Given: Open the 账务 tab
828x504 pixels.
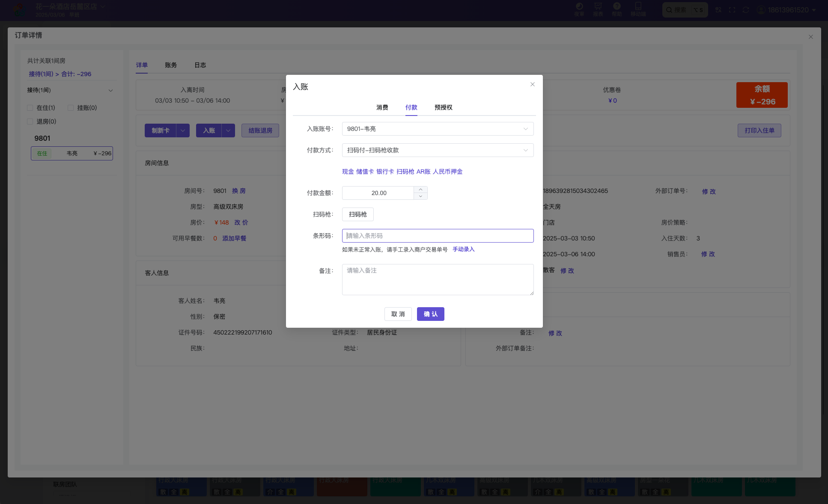Looking at the screenshot, I should [171, 65].
